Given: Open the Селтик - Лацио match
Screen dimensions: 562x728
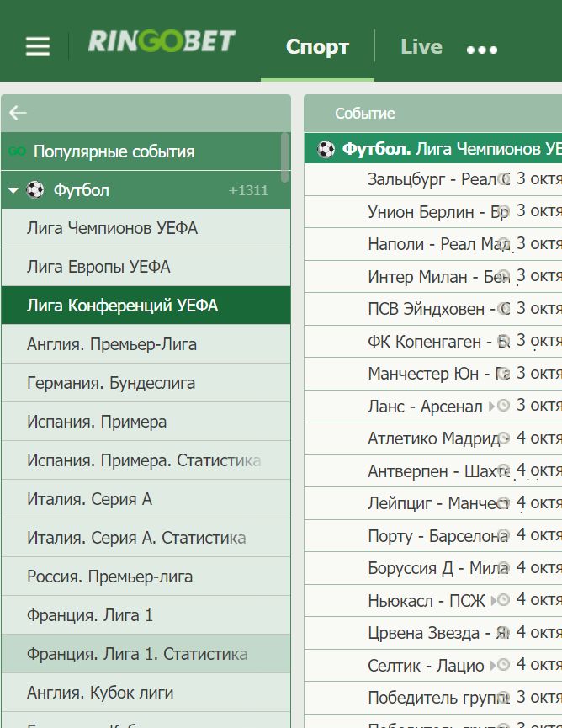Looking at the screenshot, I should click(426, 666).
